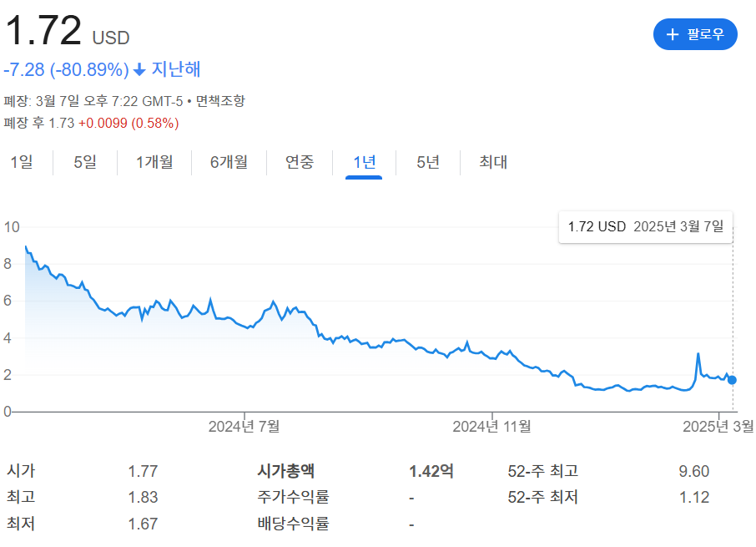The height and width of the screenshot is (547, 756).
Task: Switch to the 6개월 chart view
Action: tap(229, 163)
